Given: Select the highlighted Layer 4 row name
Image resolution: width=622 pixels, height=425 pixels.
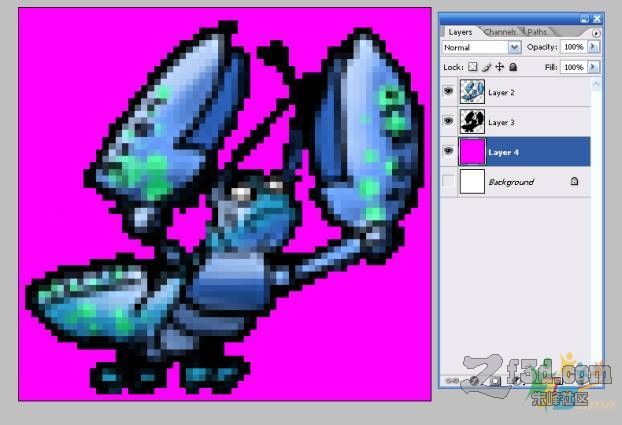Looking at the screenshot, I should pyautogui.click(x=503, y=152).
